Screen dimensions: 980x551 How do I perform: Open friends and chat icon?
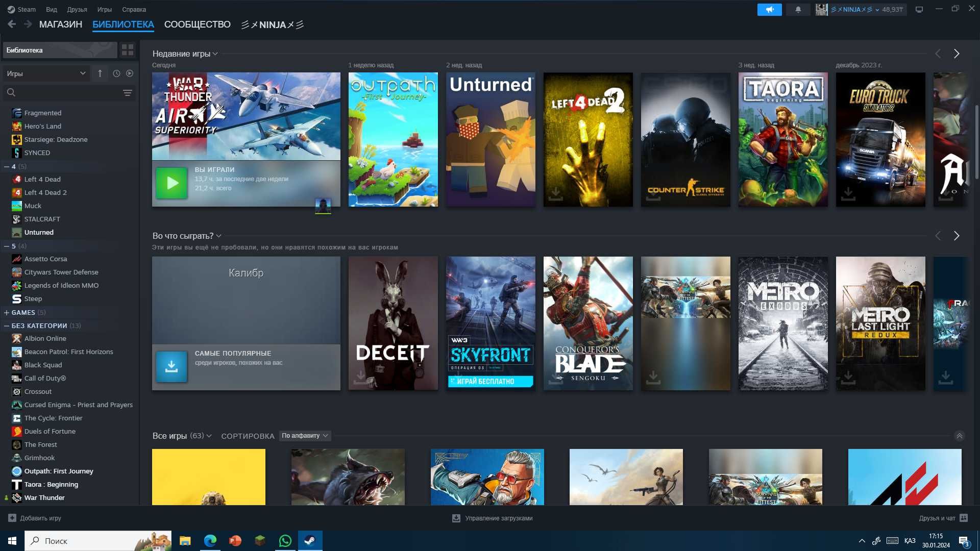pyautogui.click(x=964, y=518)
